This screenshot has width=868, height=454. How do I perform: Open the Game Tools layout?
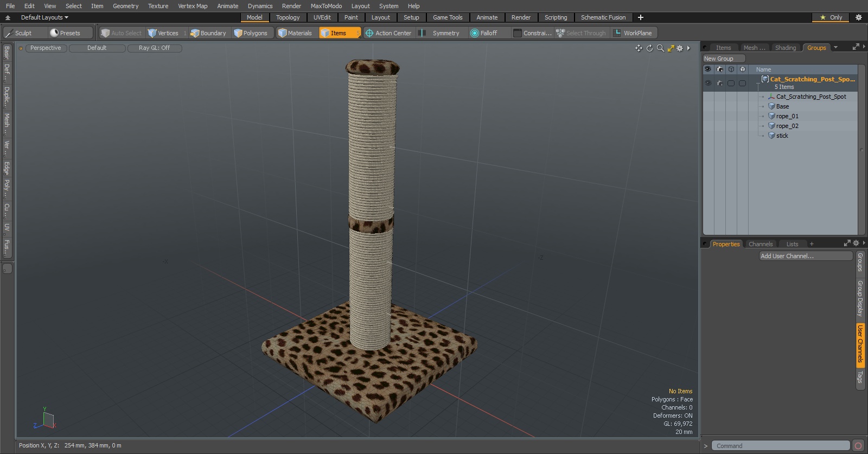pyautogui.click(x=448, y=17)
